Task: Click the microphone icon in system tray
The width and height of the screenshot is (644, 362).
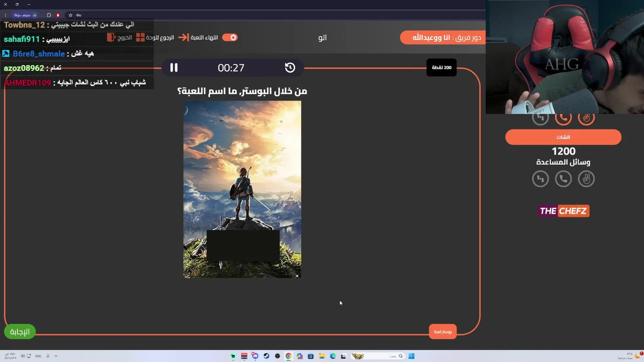Action: [48, 356]
